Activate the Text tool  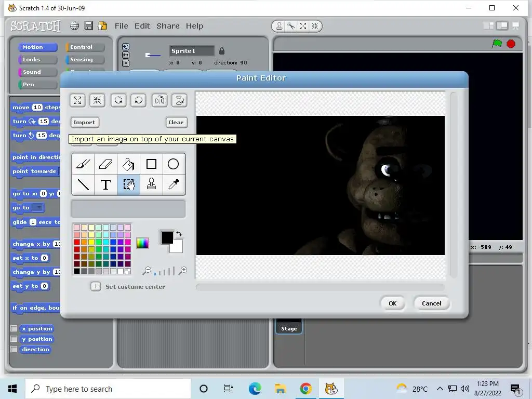point(105,184)
